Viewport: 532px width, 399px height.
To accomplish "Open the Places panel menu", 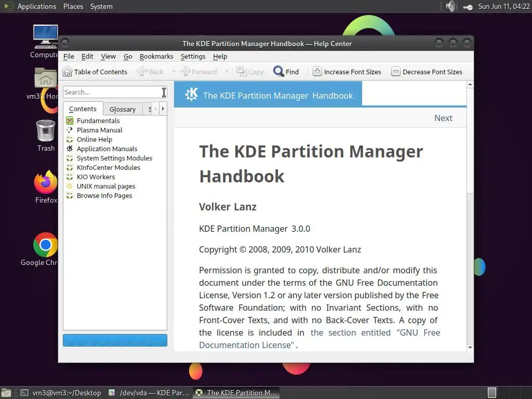I will (x=73, y=6).
